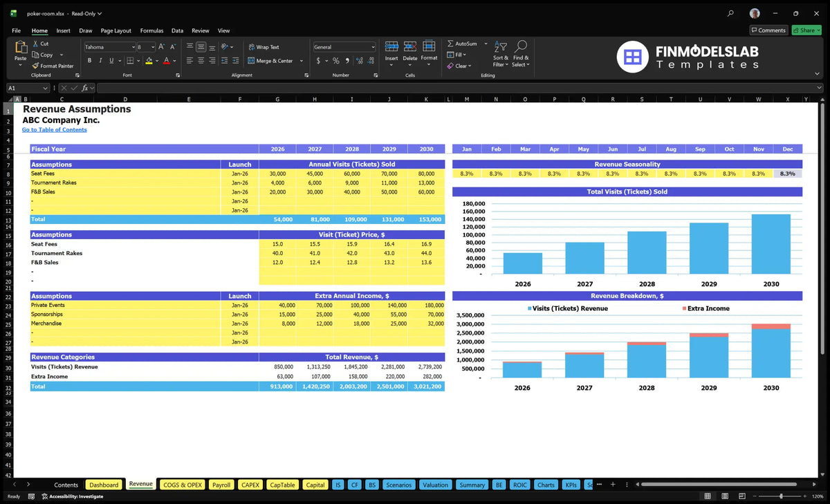Click the Paste clipboard icon
The width and height of the screenshot is (830, 504).
[21, 47]
